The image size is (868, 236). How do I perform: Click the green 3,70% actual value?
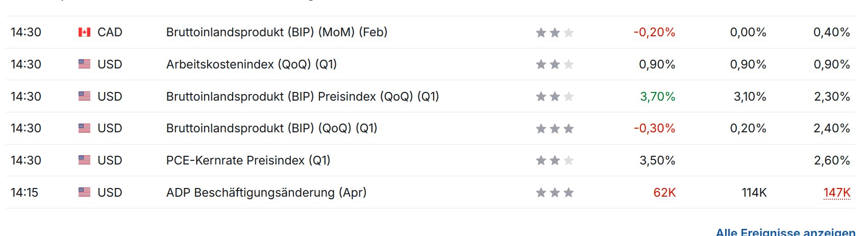click(x=657, y=97)
